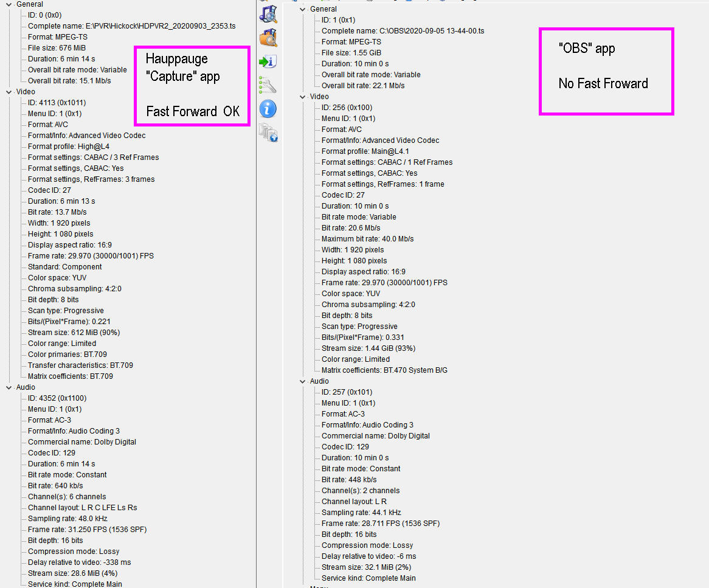Viewport: 709px width, 588px height.
Task: Select 'Bit rate: 13.7 Mb/s' row
Action: [x=57, y=212]
